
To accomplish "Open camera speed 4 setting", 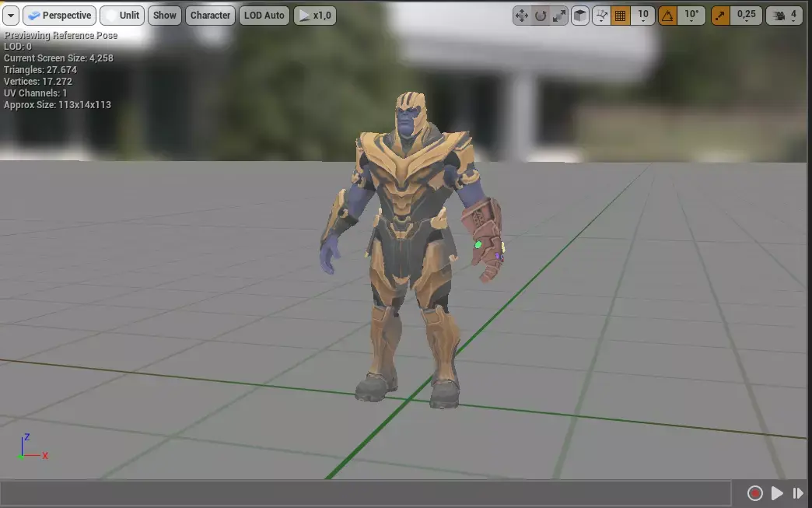I will click(784, 16).
